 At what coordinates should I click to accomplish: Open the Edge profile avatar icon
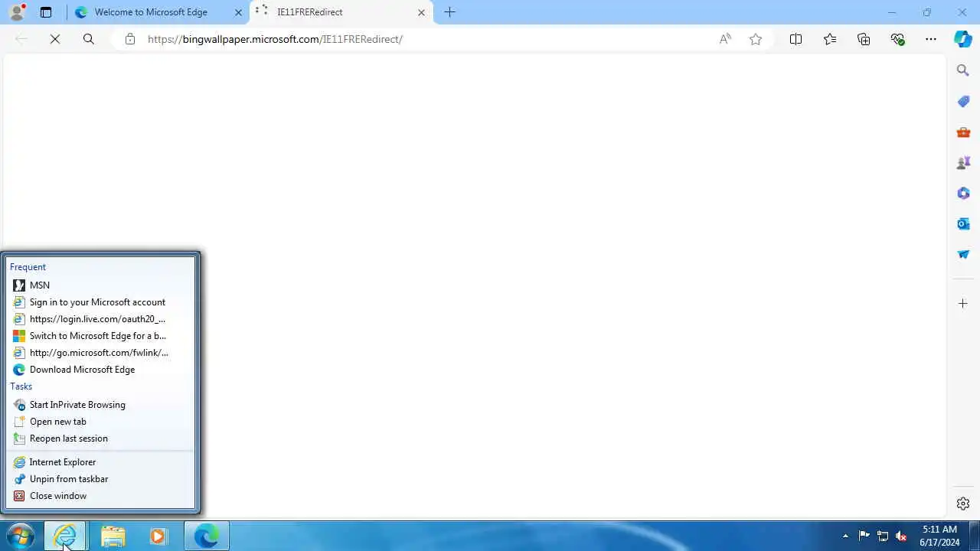pos(17,12)
